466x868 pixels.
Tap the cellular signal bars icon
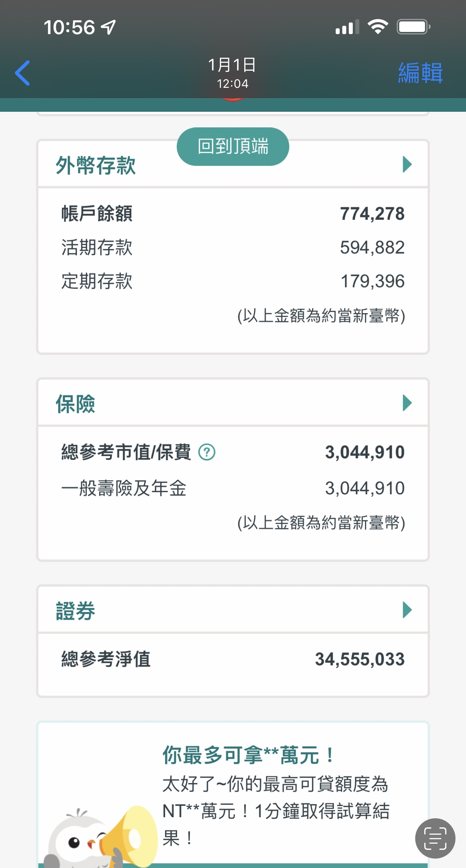[x=347, y=27]
